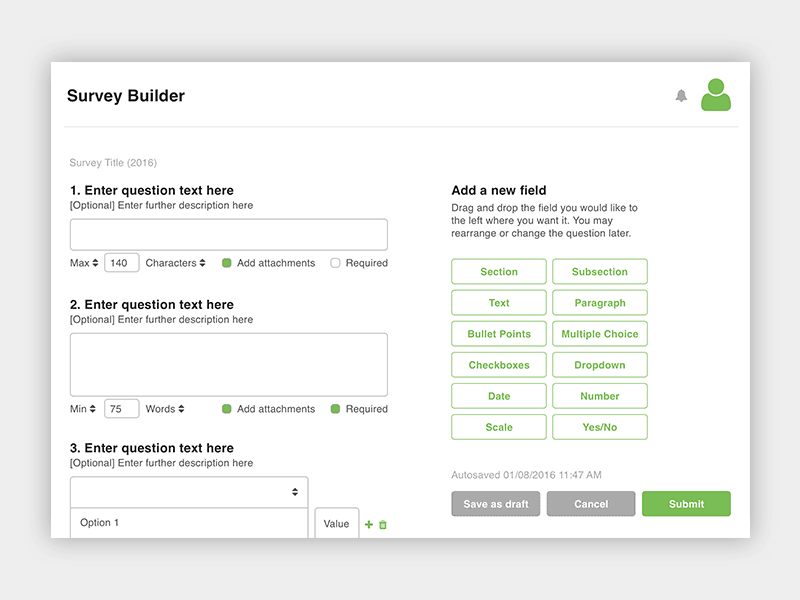Open the Max limit type dropdown
The image size is (800, 600).
point(84,263)
